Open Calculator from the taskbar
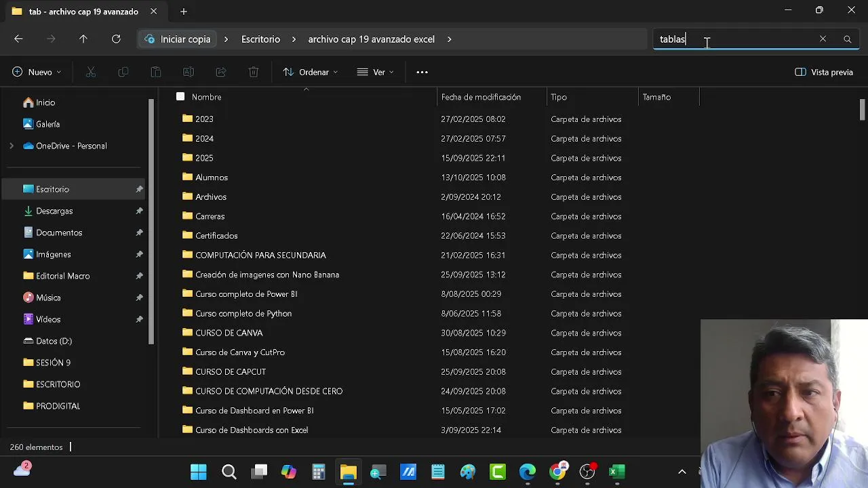The image size is (868, 488). pos(319,472)
